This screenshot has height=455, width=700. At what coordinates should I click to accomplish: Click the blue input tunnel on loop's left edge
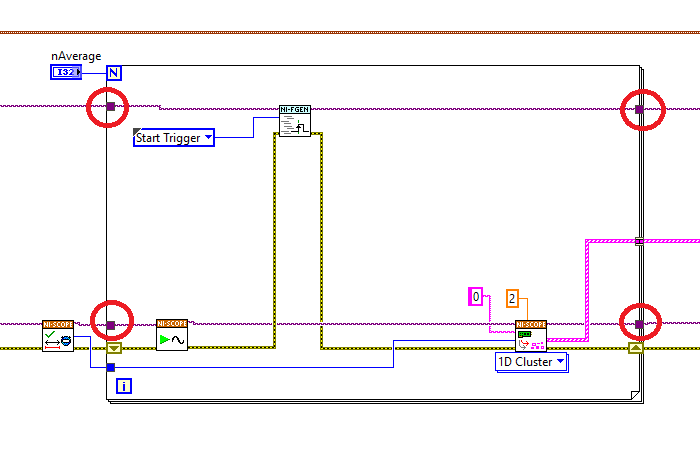coord(111,367)
